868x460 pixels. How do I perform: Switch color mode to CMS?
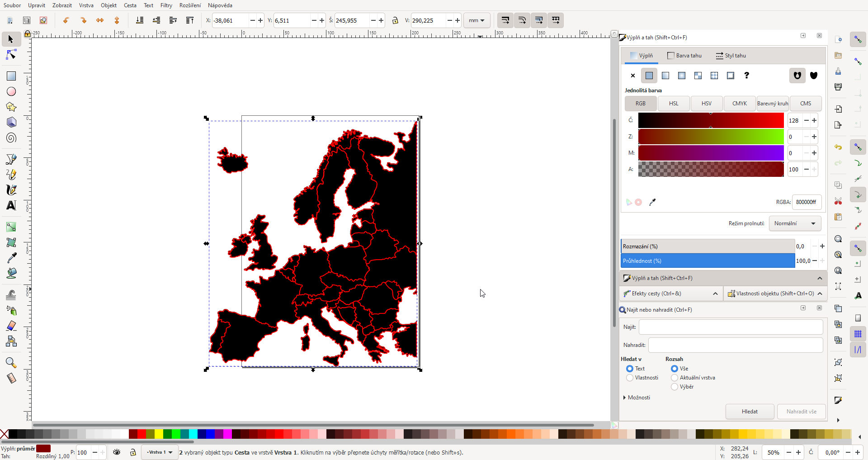point(806,104)
